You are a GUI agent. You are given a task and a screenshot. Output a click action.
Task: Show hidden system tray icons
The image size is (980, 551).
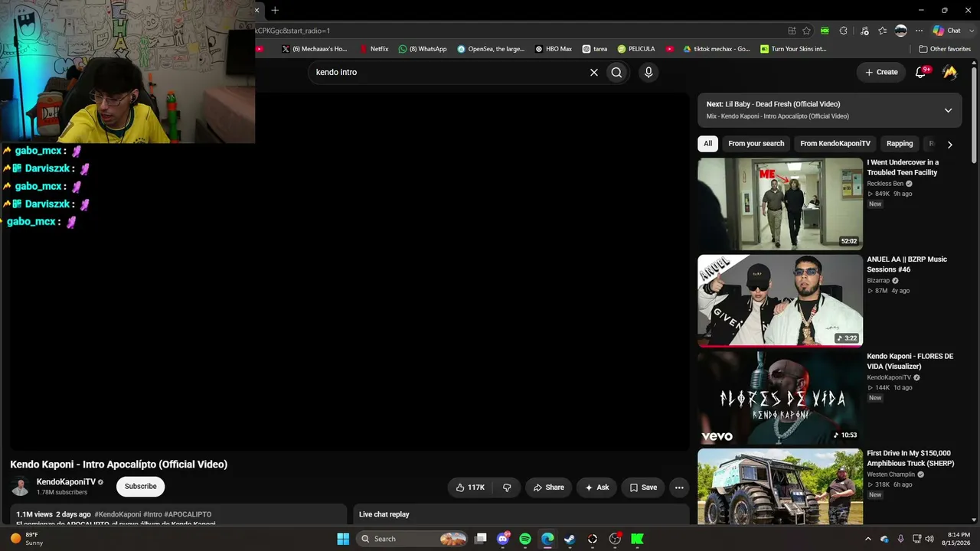pos(868,539)
